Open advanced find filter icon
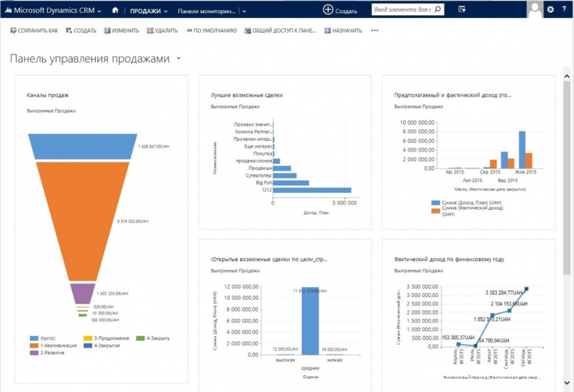The width and height of the screenshot is (574, 392). point(462,10)
